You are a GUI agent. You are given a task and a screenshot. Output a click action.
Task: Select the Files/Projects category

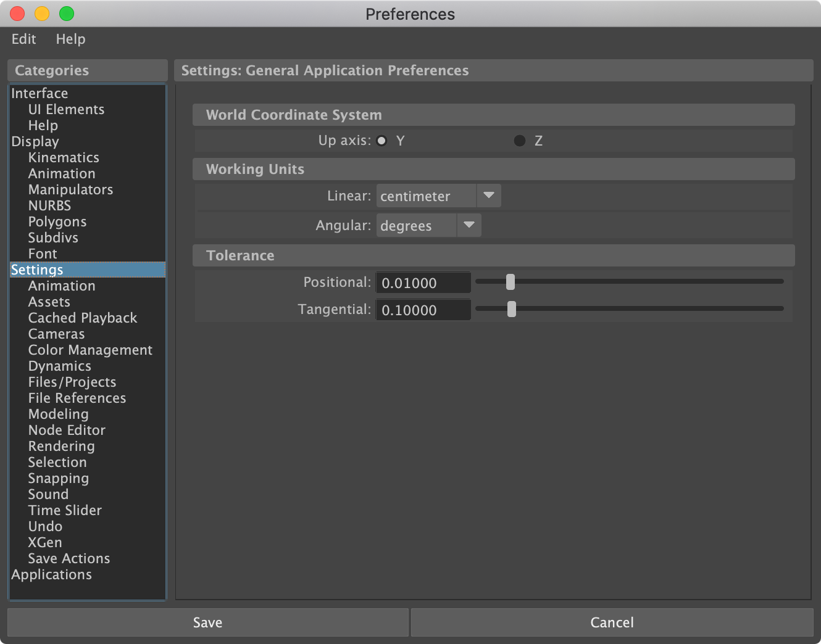coord(72,382)
